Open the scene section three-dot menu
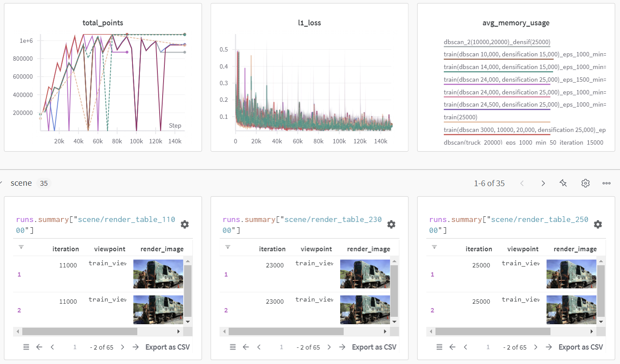620x364 pixels. (x=606, y=184)
